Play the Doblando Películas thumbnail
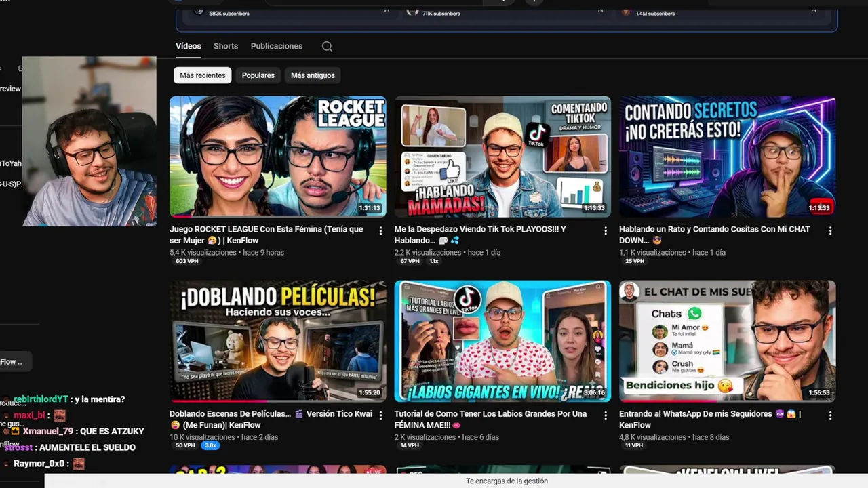 coord(278,341)
